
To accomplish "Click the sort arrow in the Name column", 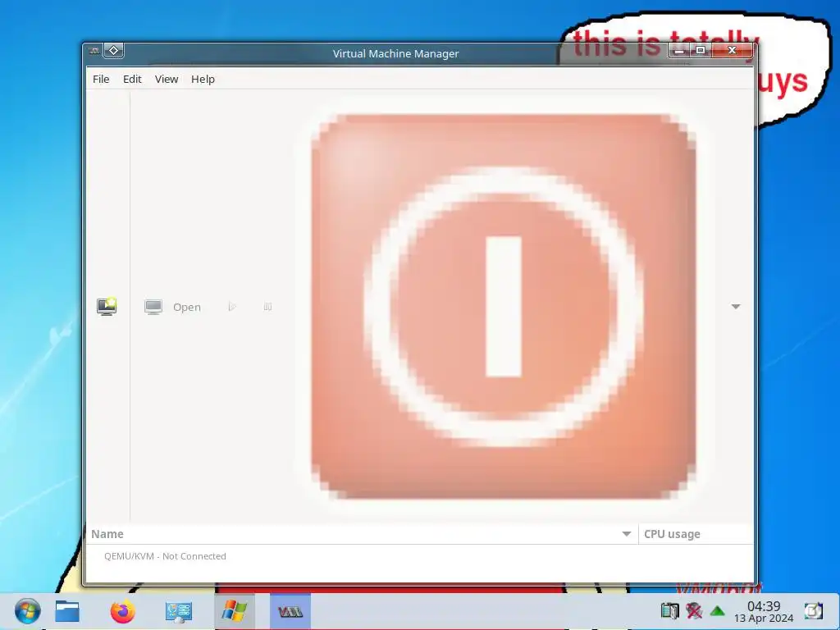I will click(x=626, y=534).
